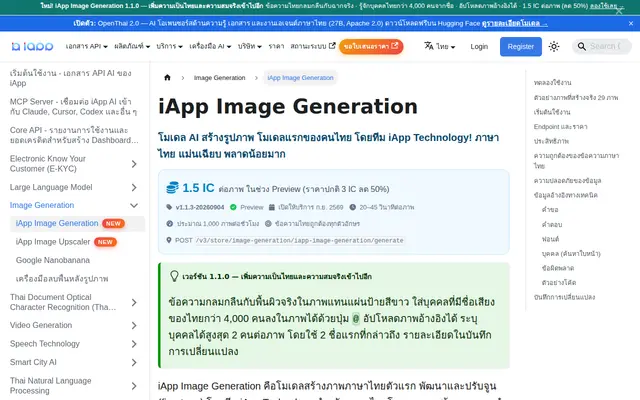Open Google Nanobanana sidebar item
This screenshot has width=640, height=400.
click(53, 260)
